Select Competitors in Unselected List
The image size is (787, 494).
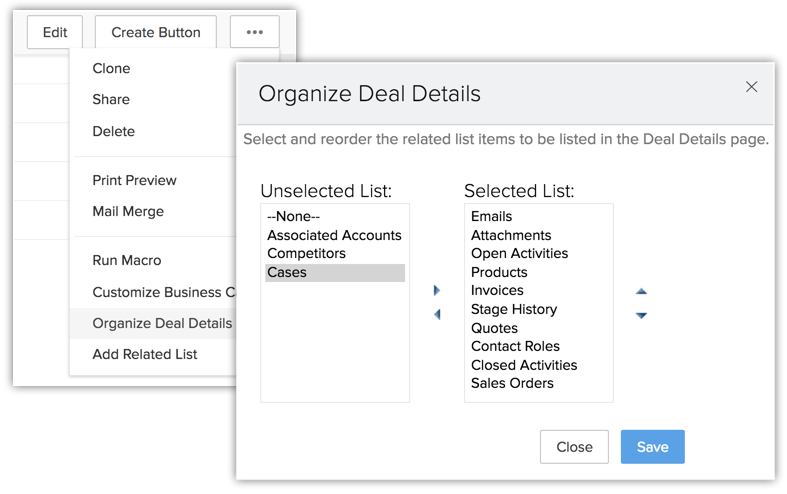click(x=306, y=253)
